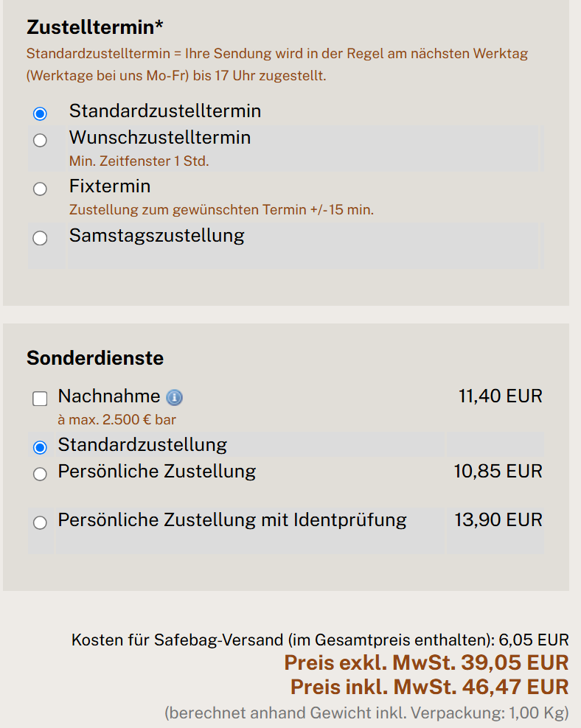Select the Standardzustellung radio button
This screenshot has width=581, height=728.
[40, 447]
